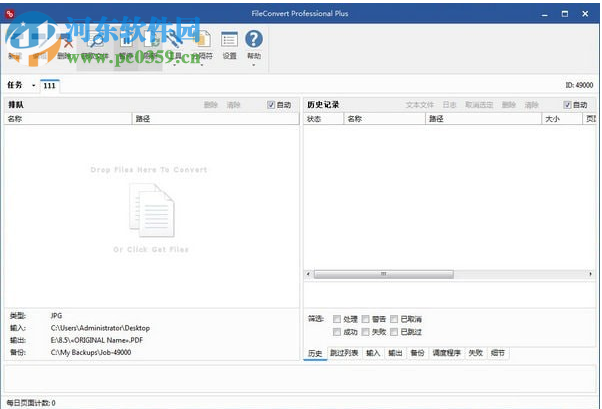The height and width of the screenshot is (409, 602).
Task: Click the Name (名称) column header in Queue
Action: pos(68,119)
